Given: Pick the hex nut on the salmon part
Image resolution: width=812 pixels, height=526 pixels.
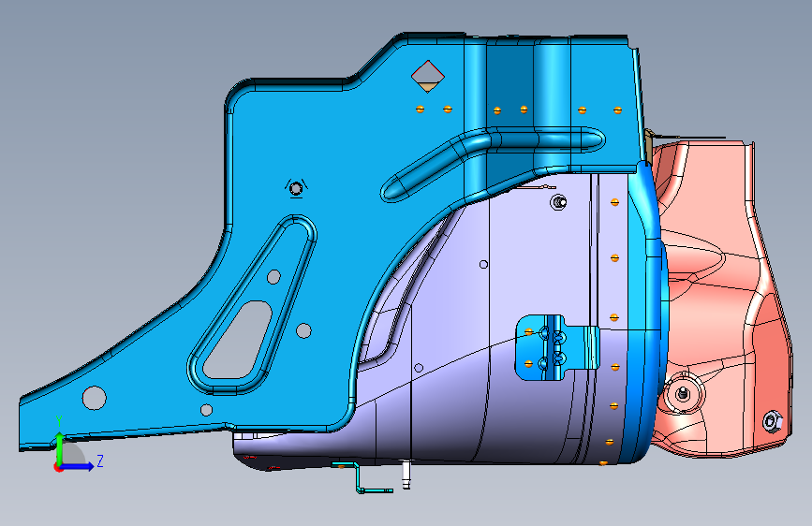Looking at the screenshot, I should tap(772, 421).
